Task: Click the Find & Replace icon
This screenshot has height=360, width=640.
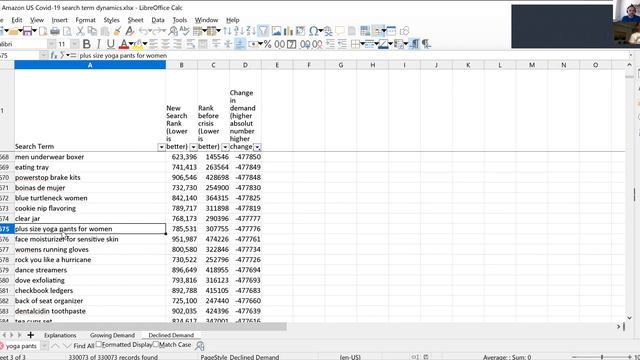Action: 173,31
